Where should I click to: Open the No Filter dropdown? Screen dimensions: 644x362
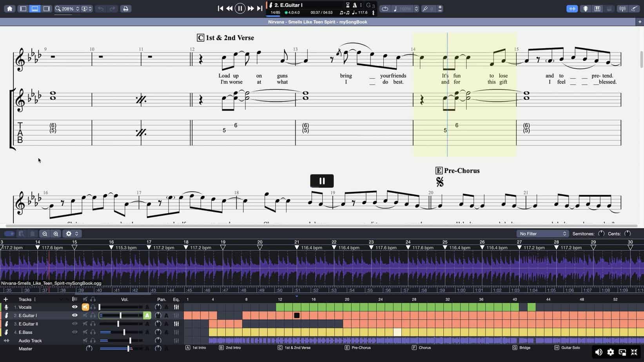542,233
